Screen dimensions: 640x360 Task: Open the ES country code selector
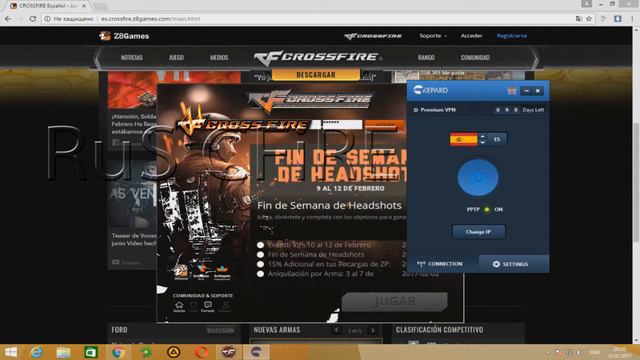click(497, 139)
